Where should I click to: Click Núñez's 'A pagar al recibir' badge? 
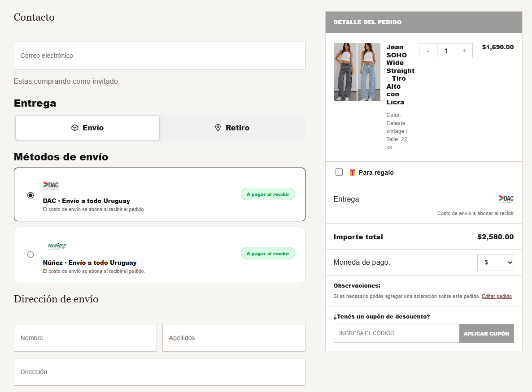click(x=268, y=253)
